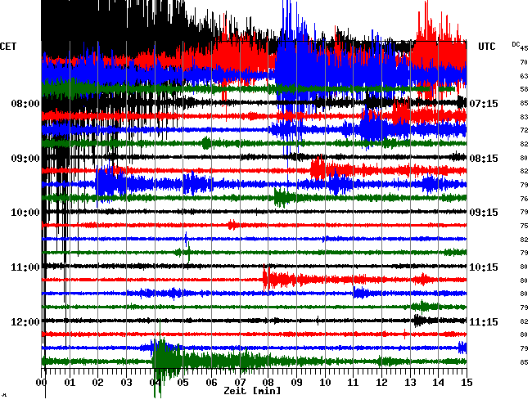Image resolution: width=532 pixels, height=404 pixels.
Task: Select DC value 76
Action: coord(524,199)
